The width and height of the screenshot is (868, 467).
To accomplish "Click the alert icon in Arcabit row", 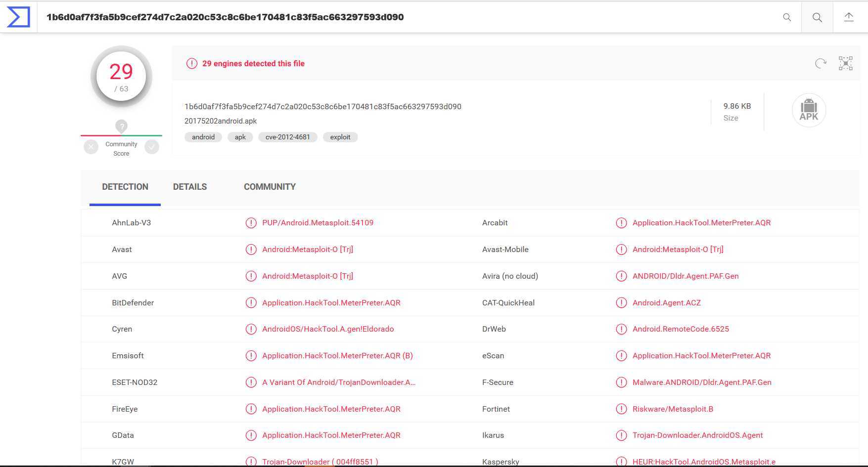I will 621,223.
